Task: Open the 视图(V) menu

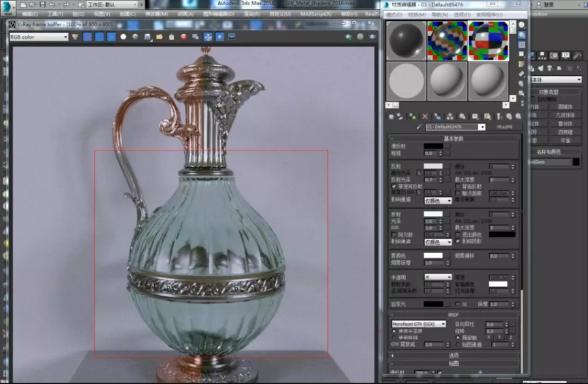Action: (x=102, y=14)
